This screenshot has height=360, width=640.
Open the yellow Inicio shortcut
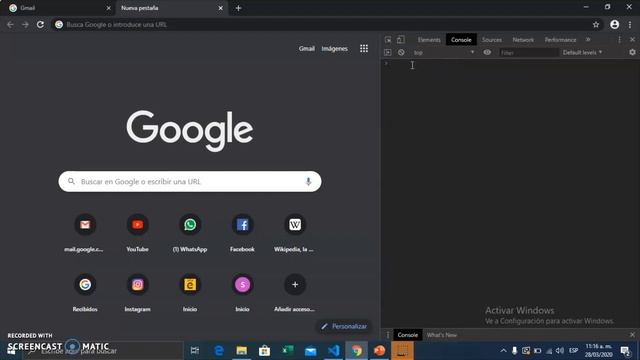tap(190, 293)
